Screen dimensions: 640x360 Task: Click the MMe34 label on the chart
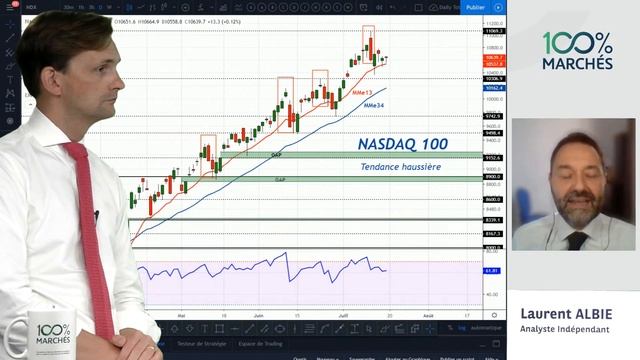(x=373, y=105)
